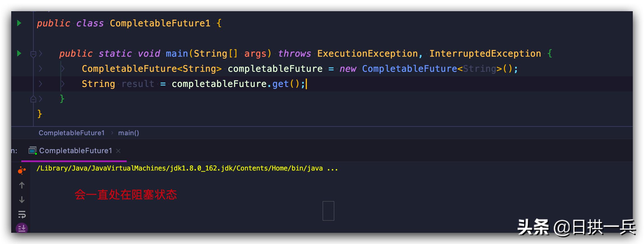Open main() from the breadcrumb bar
This screenshot has height=244, width=644.
[129, 133]
